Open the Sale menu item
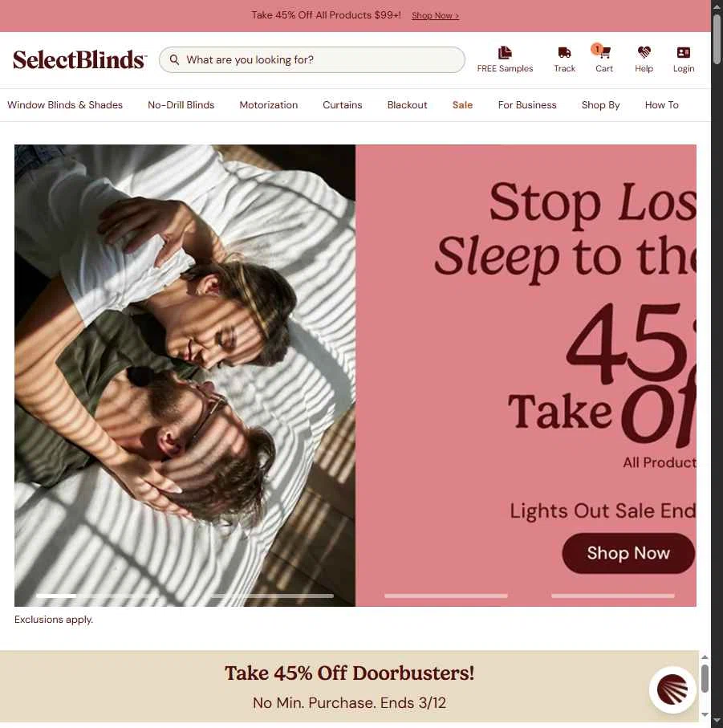This screenshot has height=728, width=723. [462, 105]
